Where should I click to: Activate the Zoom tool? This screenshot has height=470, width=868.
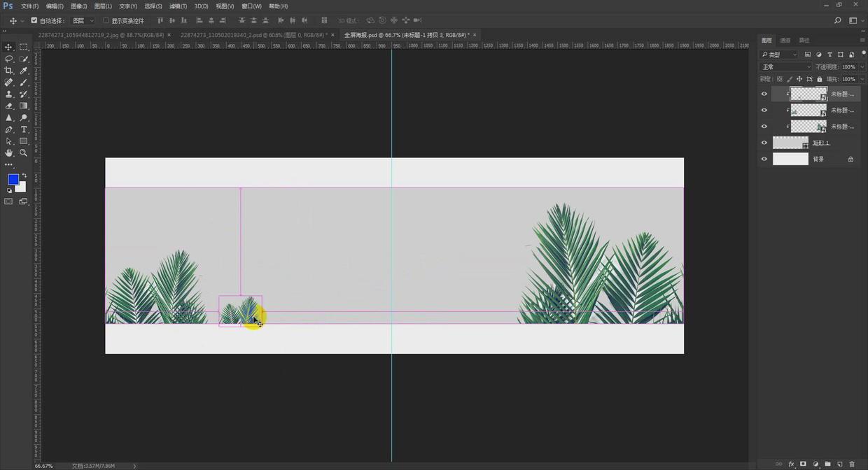pyautogui.click(x=24, y=152)
